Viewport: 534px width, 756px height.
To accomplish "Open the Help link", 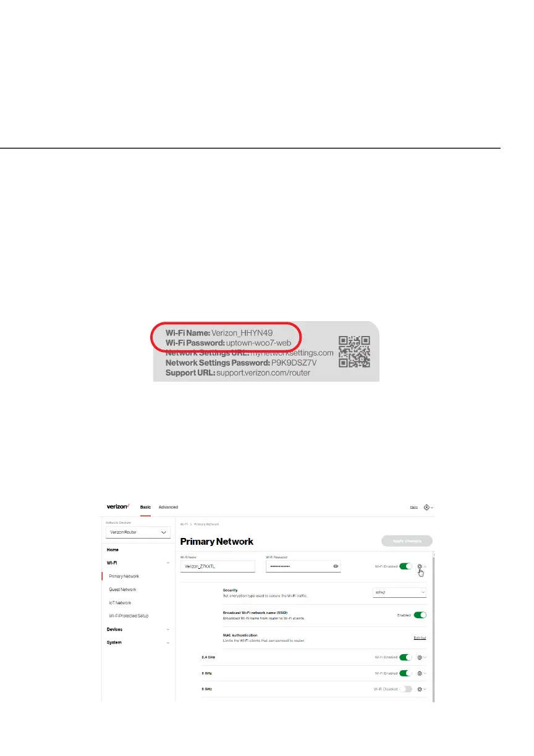I will click(414, 507).
